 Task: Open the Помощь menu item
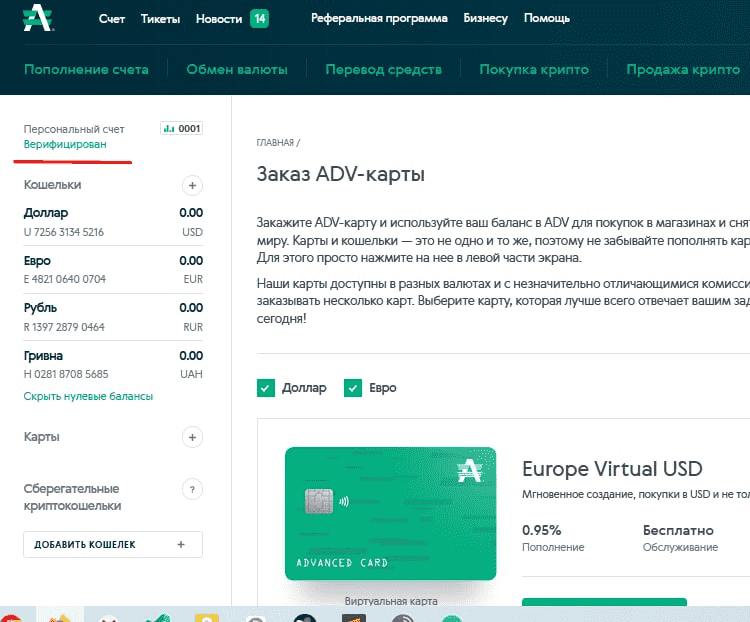point(547,18)
